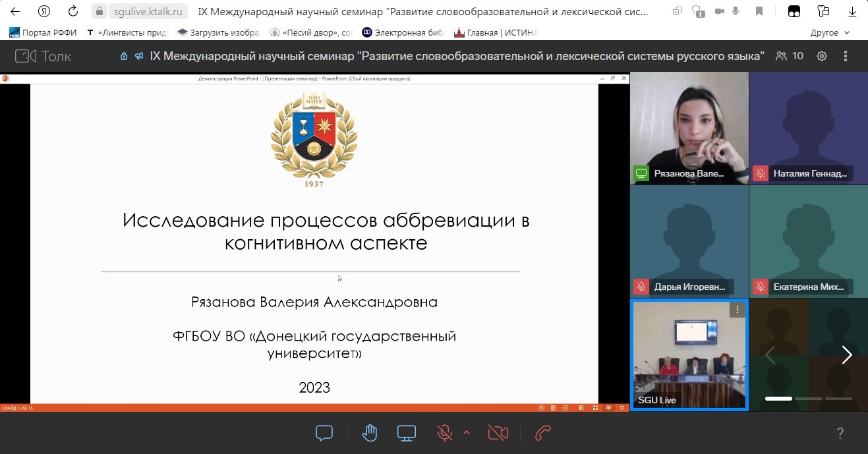This screenshot has width=868, height=454.
Task: Open the «Лингвисты прид bookmark
Action: coord(127,32)
